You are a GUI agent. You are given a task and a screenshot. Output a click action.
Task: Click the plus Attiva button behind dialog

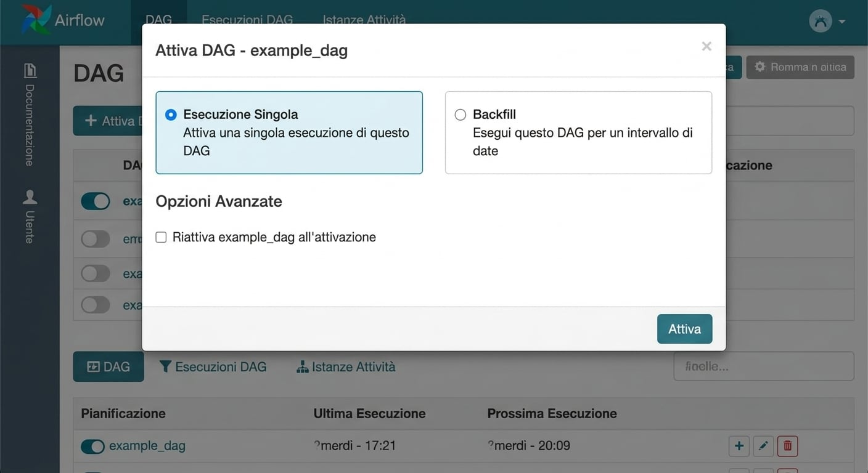pos(108,121)
